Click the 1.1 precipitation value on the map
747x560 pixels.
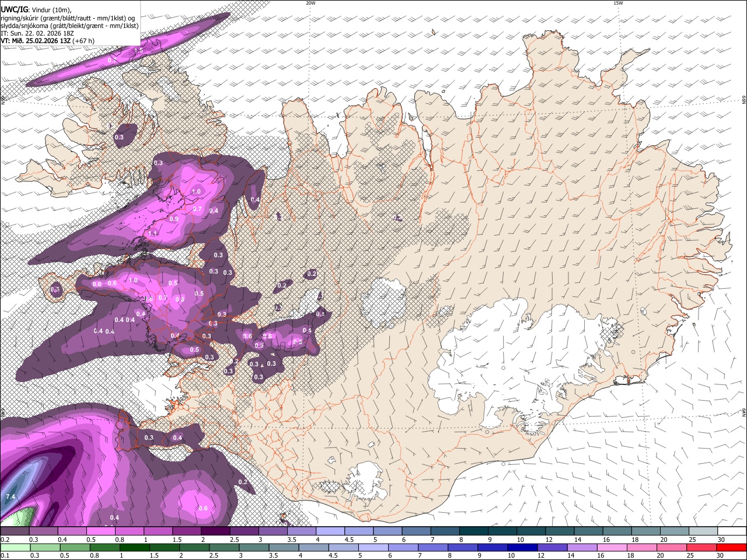tap(153, 233)
